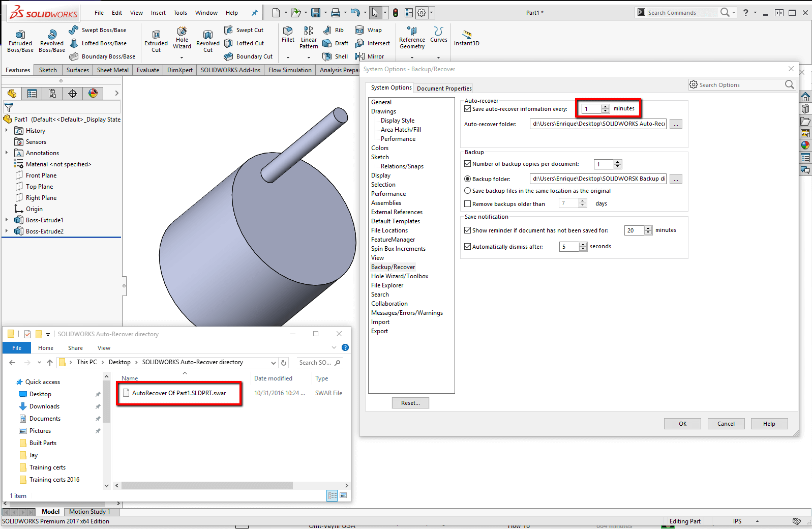Switch to the Document Properties tab

[444, 89]
